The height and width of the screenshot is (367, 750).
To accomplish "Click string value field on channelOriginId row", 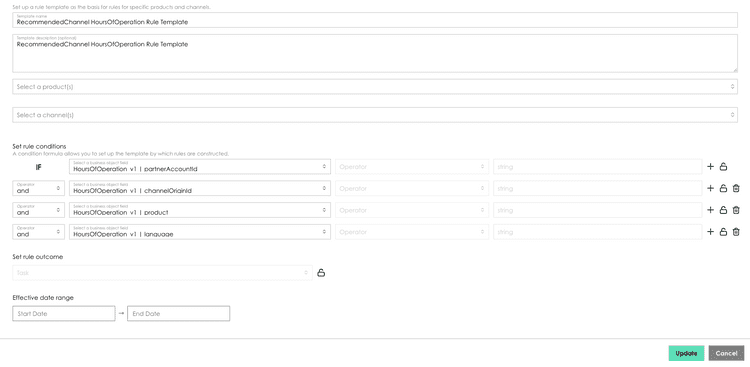I will [x=598, y=189].
